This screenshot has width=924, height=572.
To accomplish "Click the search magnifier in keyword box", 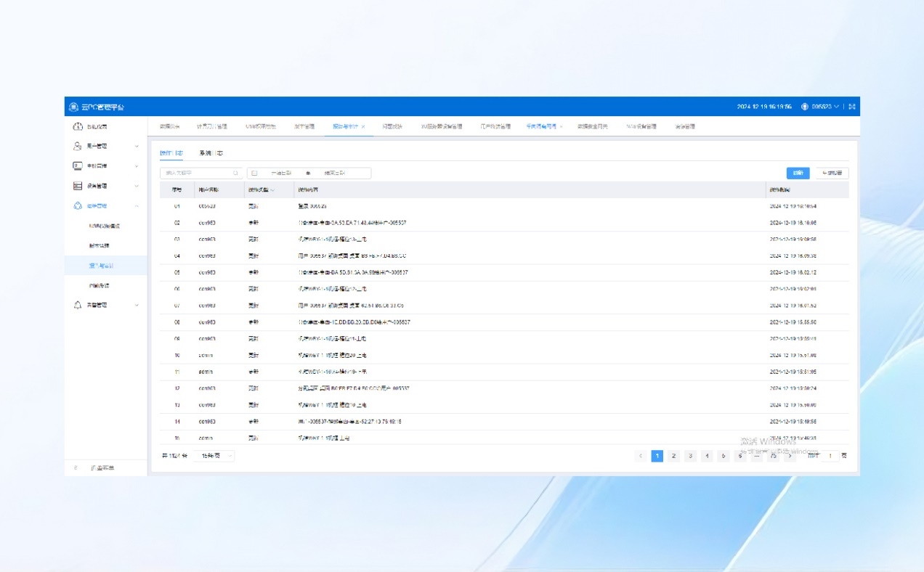I will tap(235, 173).
